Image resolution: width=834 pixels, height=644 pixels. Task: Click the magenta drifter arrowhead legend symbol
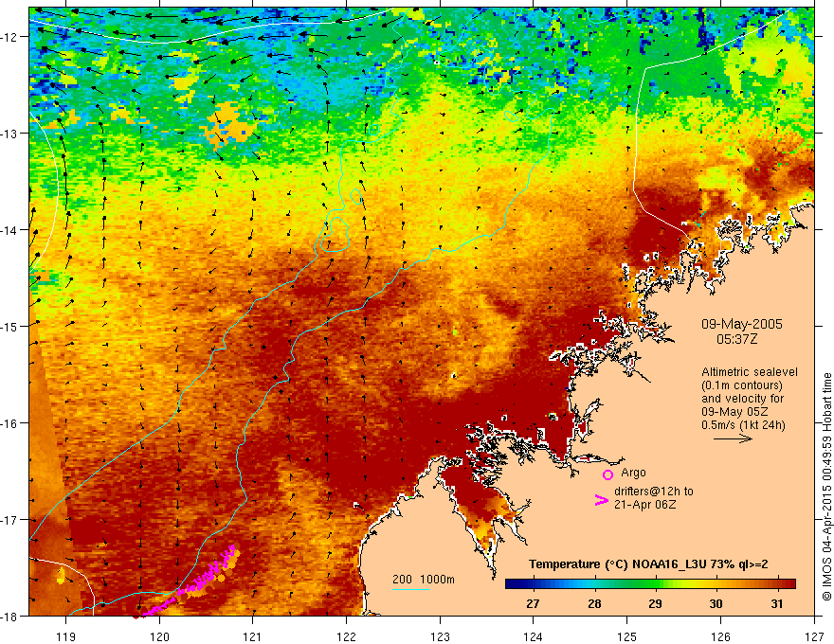coord(601,499)
